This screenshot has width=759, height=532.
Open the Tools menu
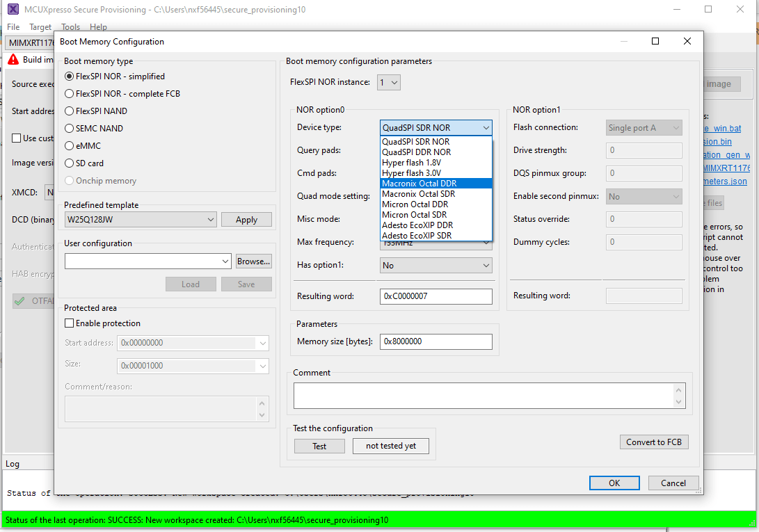70,26
